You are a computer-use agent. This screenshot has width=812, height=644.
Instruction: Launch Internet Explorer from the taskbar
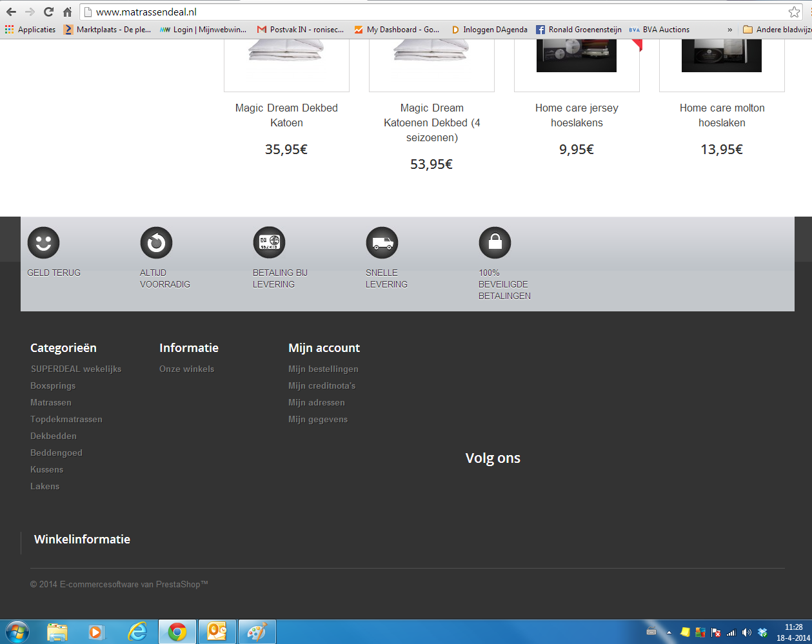[137, 632]
